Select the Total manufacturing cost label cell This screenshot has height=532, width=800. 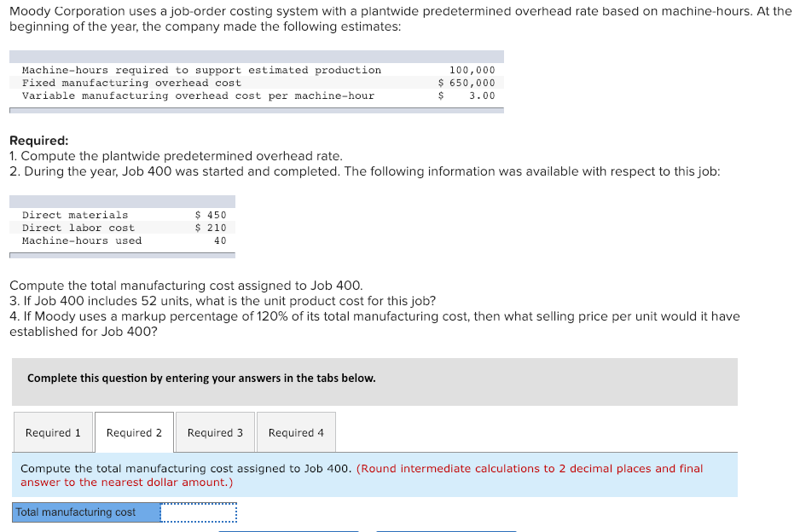[x=86, y=512]
